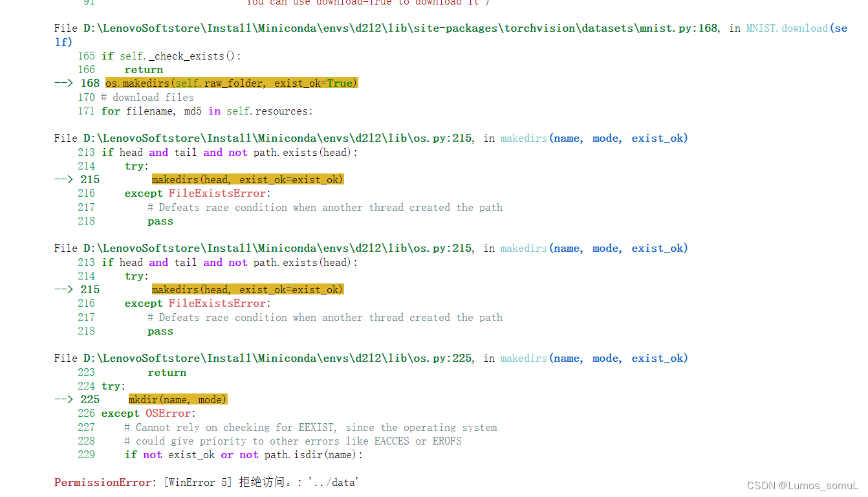Click the highlighted os.makedirs(self.raw_folder, exist_ok=True) code
Screen dimensions: 868x497
(232, 83)
